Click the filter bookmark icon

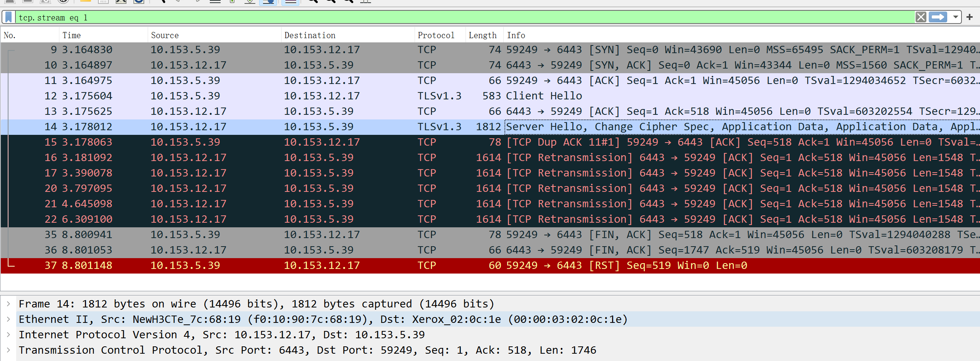(8, 17)
